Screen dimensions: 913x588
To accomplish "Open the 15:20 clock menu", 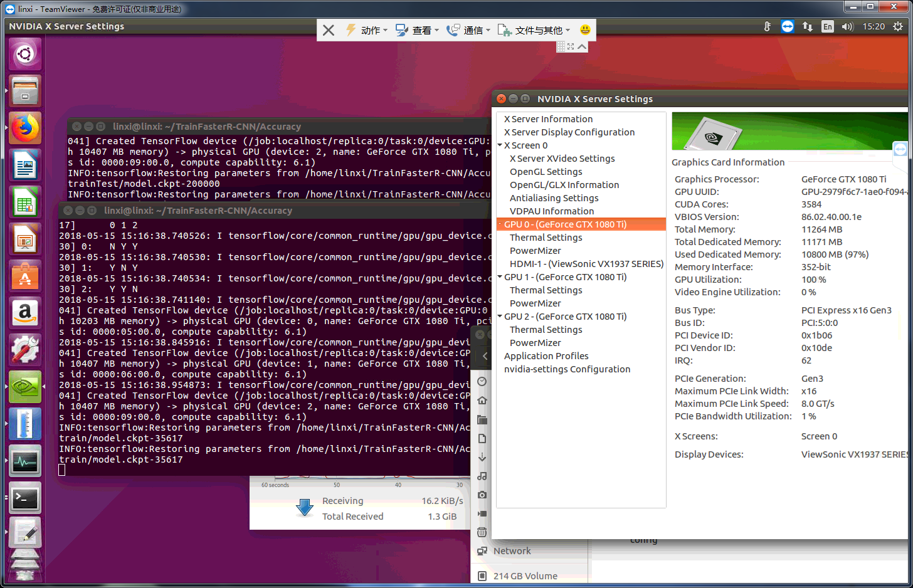I will coord(873,26).
